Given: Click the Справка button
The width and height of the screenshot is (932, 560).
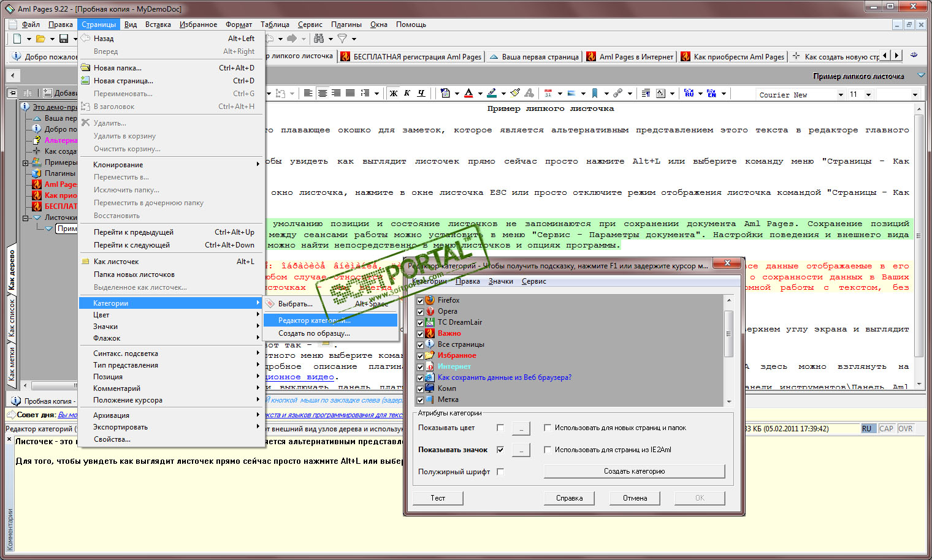Looking at the screenshot, I should [x=569, y=498].
